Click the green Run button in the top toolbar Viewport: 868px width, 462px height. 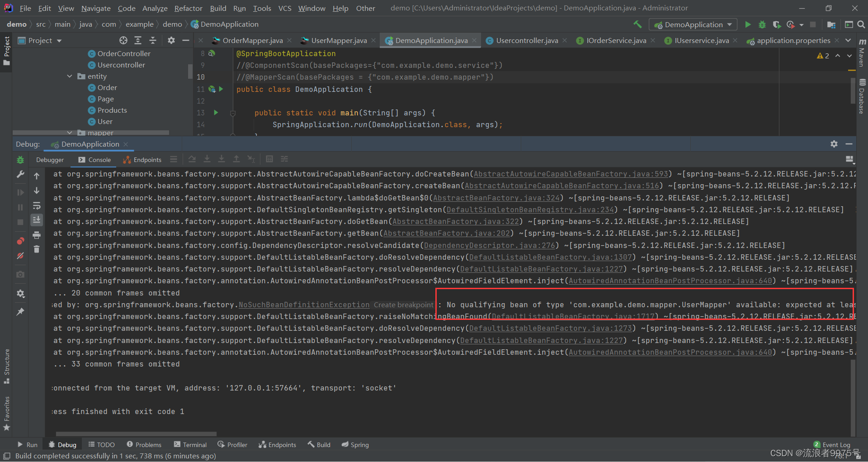pyautogui.click(x=748, y=24)
